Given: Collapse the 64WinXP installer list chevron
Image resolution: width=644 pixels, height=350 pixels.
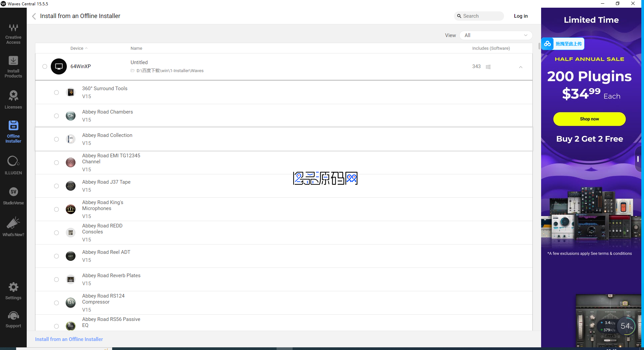Looking at the screenshot, I should (520, 67).
